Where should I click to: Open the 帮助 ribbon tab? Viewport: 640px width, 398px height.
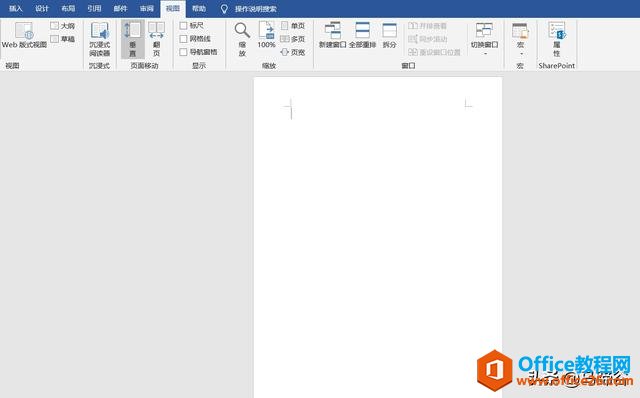coord(199,8)
